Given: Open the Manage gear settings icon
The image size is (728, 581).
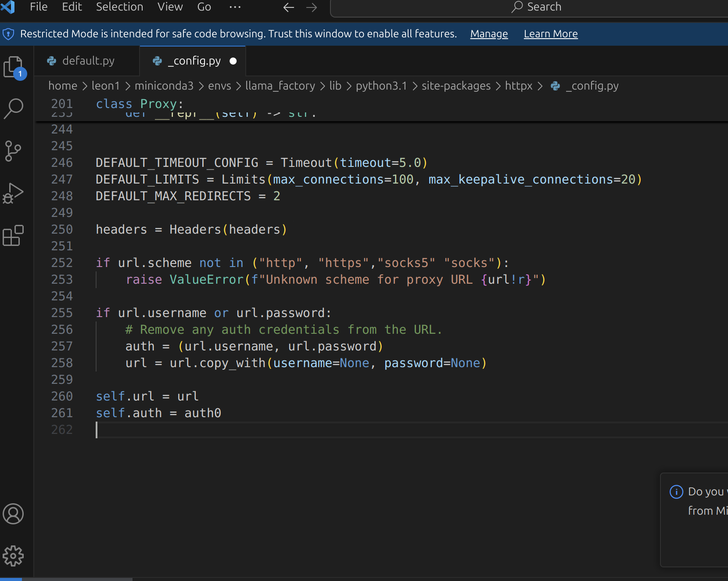Looking at the screenshot, I should [x=14, y=556].
